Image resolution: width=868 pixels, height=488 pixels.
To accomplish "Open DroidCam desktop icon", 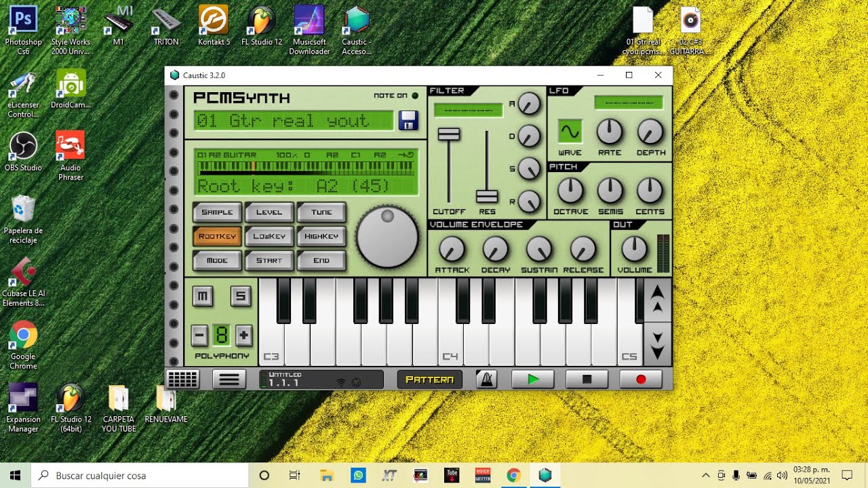I will point(71,89).
